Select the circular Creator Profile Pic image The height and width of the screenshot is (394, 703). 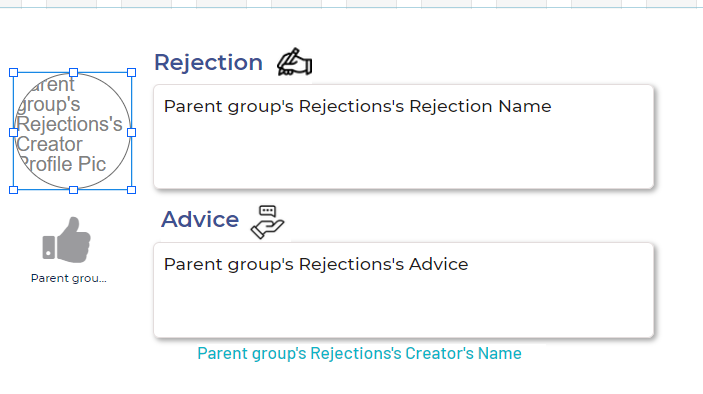coord(73,131)
